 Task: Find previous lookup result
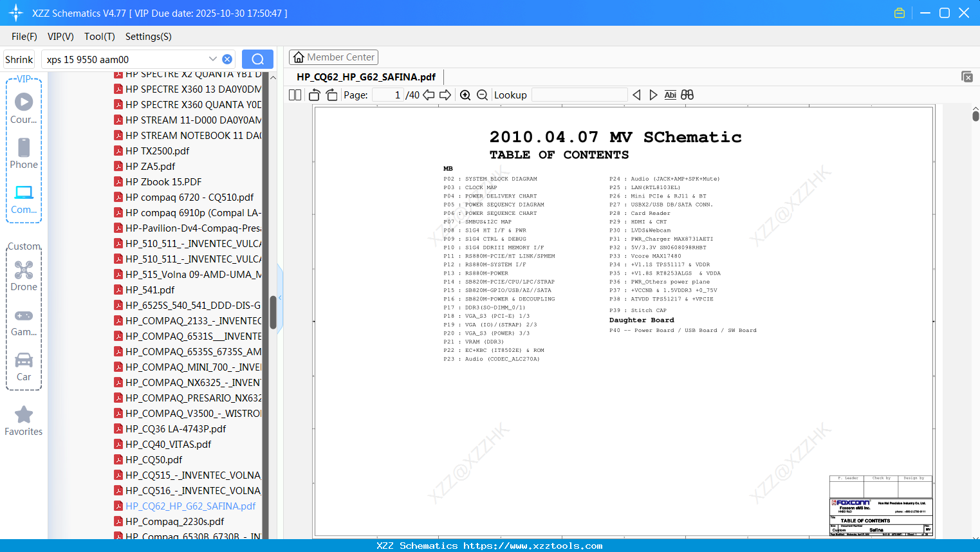pyautogui.click(x=636, y=95)
